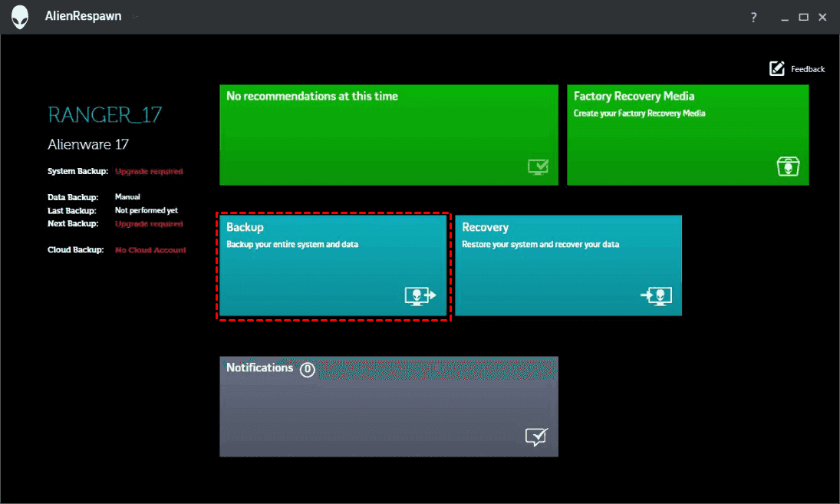
Task: Open the help question mark icon
Action: [754, 17]
